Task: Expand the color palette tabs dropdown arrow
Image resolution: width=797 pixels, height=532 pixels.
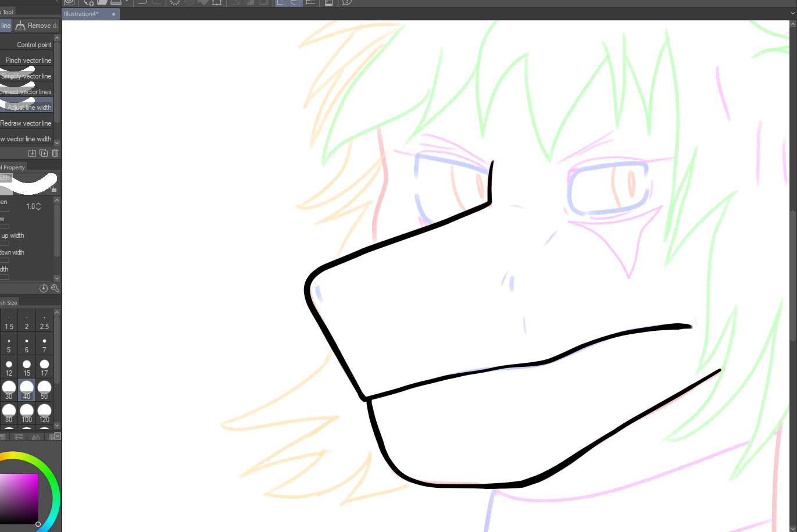Action: (x=57, y=436)
